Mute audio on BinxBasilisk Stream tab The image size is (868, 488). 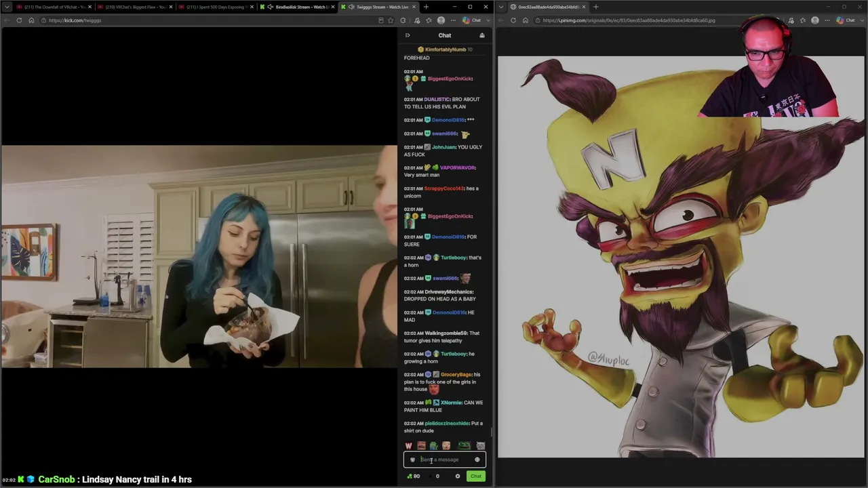pos(271,7)
